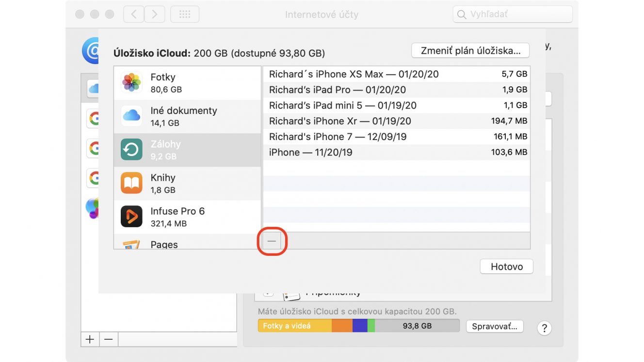Select Richard´s iPhone XS Max backup
644x362 pixels.
point(396,74)
